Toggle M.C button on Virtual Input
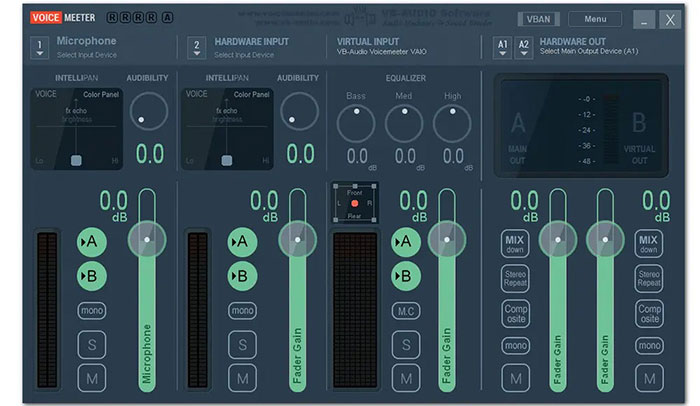 (x=405, y=311)
